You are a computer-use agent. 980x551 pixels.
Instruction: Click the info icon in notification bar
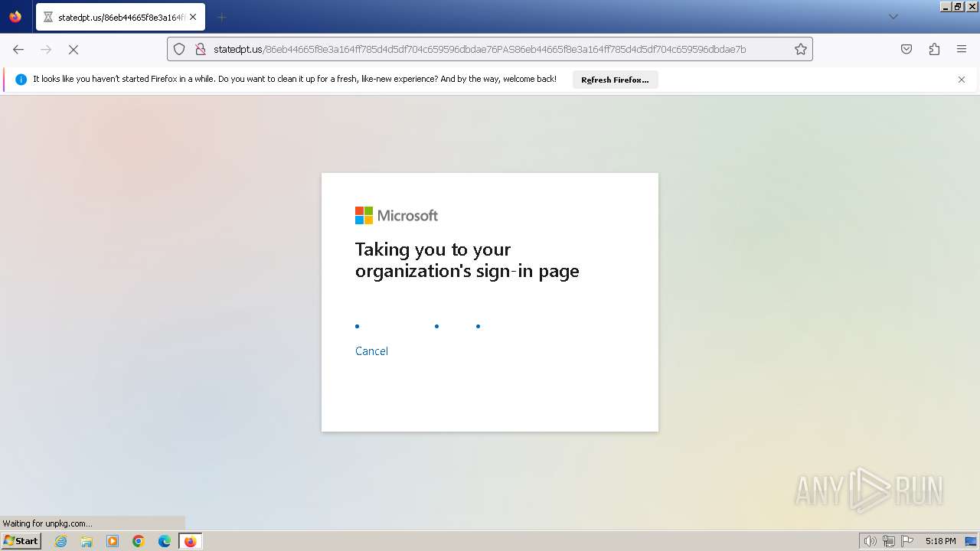pos(21,80)
